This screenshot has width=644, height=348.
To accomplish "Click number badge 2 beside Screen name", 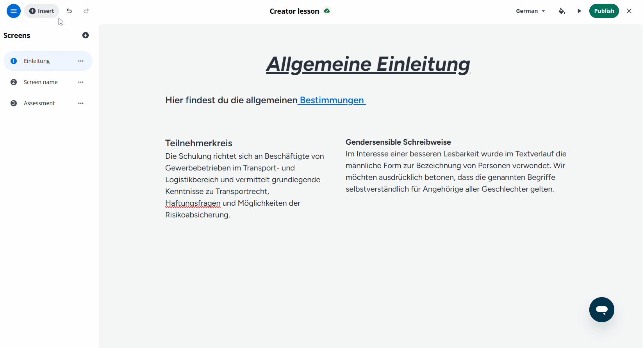I will [x=14, y=82].
